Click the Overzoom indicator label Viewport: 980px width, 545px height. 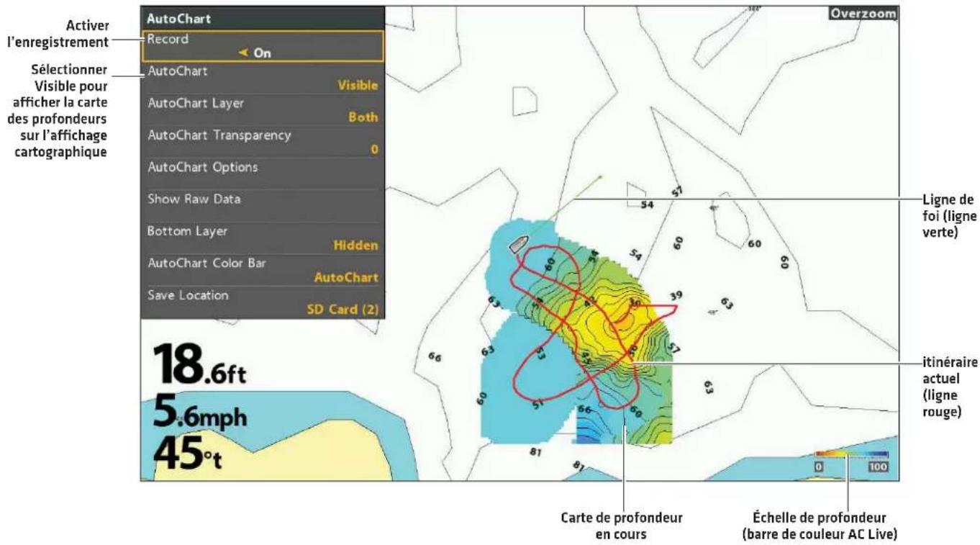coord(863,14)
